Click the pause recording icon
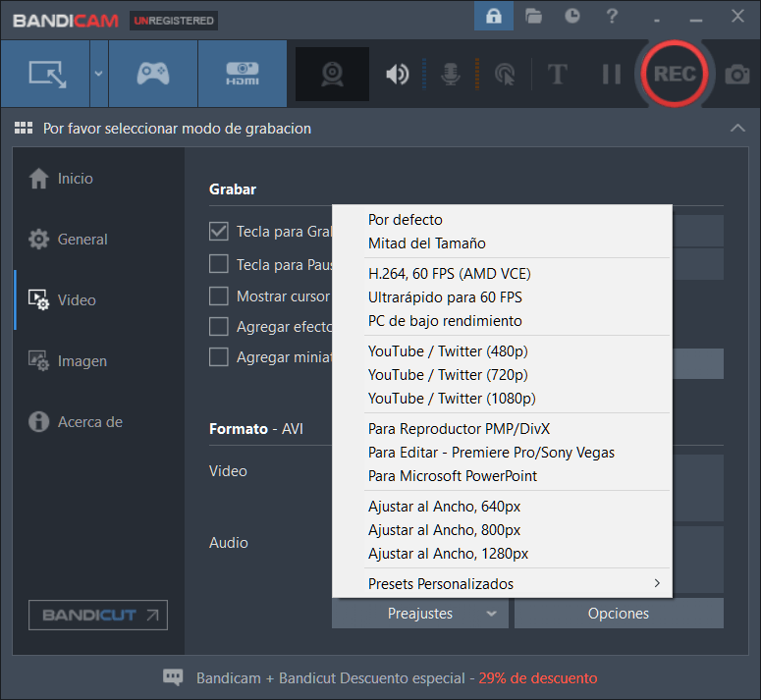Screen dimensions: 761x700 click(x=611, y=75)
